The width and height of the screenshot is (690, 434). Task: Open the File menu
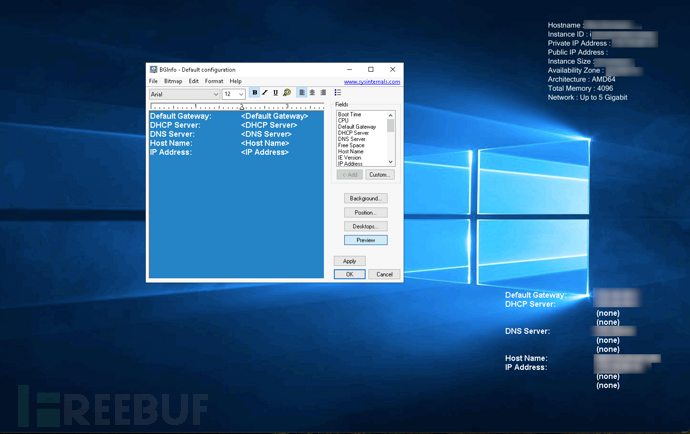(x=153, y=81)
